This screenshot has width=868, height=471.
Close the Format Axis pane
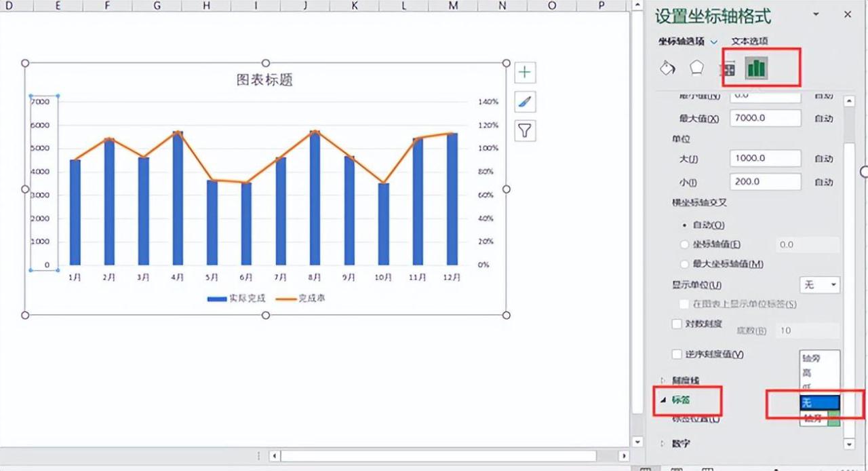[x=848, y=14]
